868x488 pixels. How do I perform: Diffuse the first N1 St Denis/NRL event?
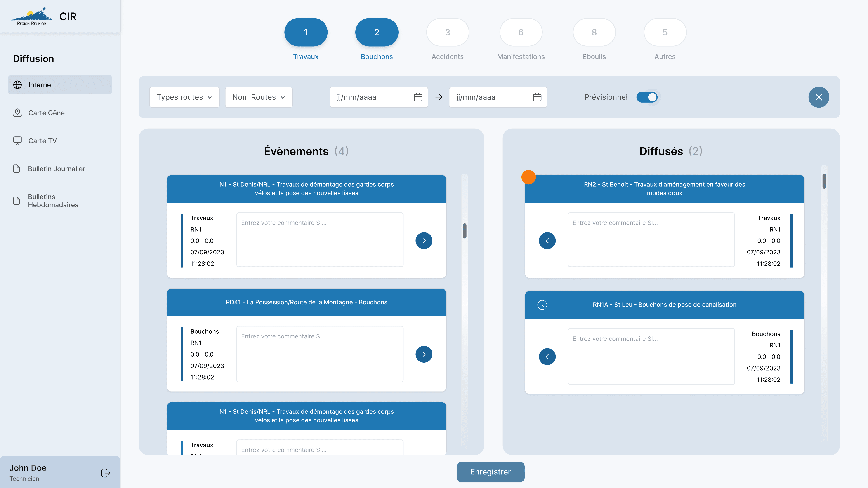[x=424, y=240]
